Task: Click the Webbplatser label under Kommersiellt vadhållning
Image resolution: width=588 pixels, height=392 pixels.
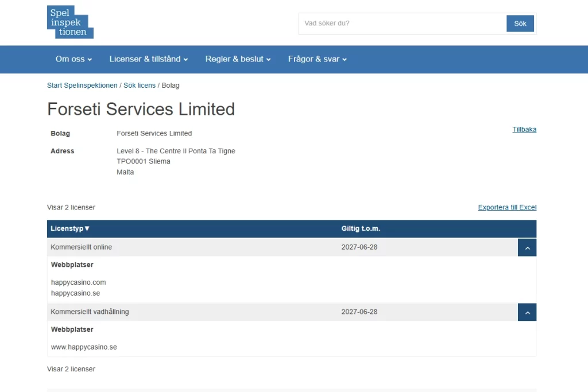Action: (72, 329)
